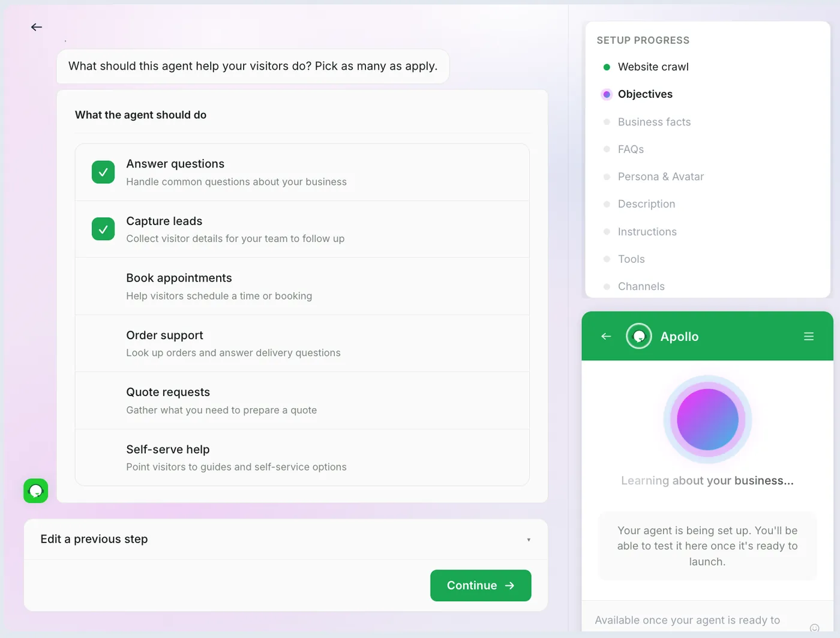Select Channels step in setup progress
Screen dimensions: 840x638
[x=641, y=286]
